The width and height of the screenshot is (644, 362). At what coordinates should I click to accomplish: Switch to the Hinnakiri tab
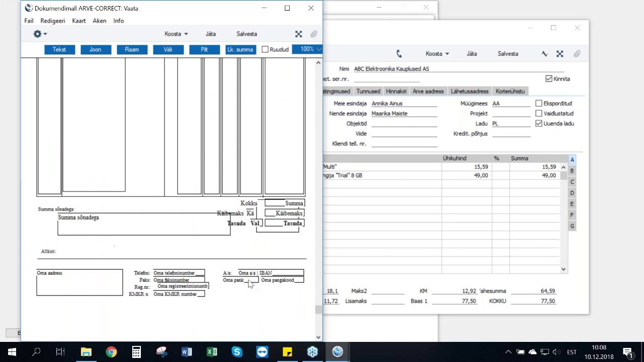(396, 91)
